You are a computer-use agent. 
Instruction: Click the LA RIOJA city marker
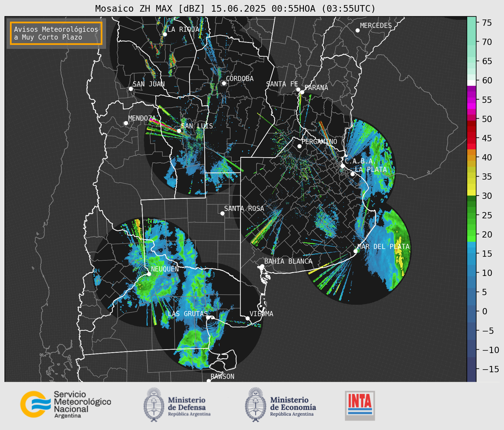point(165,34)
